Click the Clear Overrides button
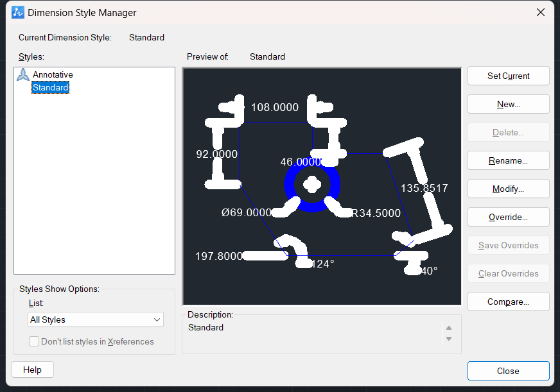The height and width of the screenshot is (392, 560). (508, 273)
